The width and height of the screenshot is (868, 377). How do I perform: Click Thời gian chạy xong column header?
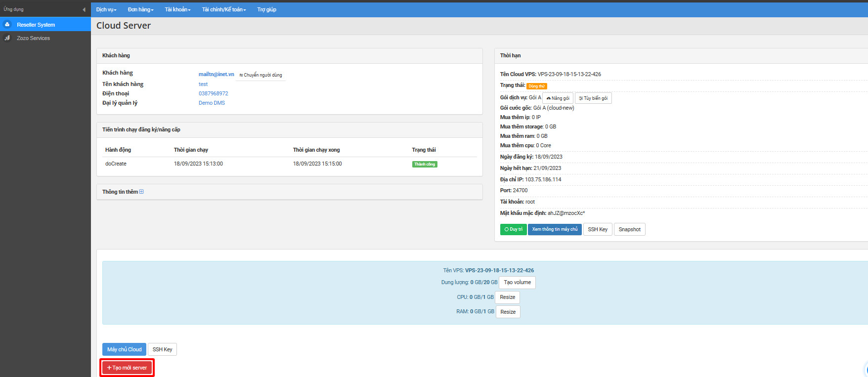coord(316,150)
